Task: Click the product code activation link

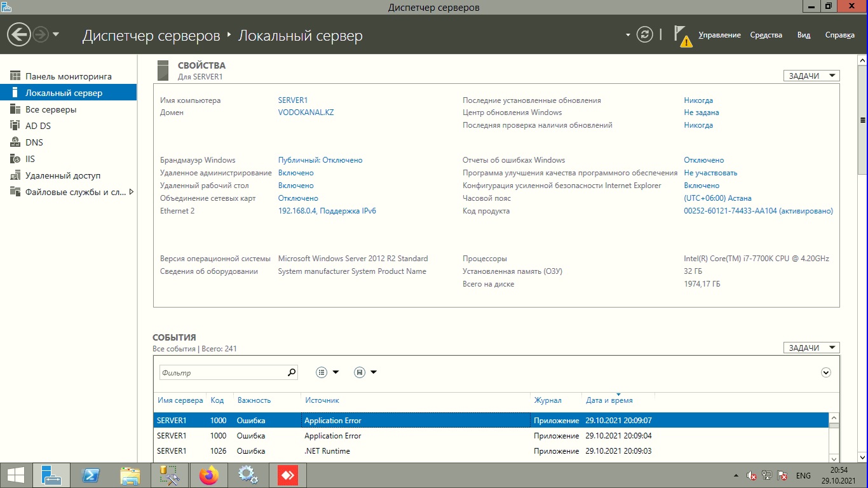Action: coord(758,211)
